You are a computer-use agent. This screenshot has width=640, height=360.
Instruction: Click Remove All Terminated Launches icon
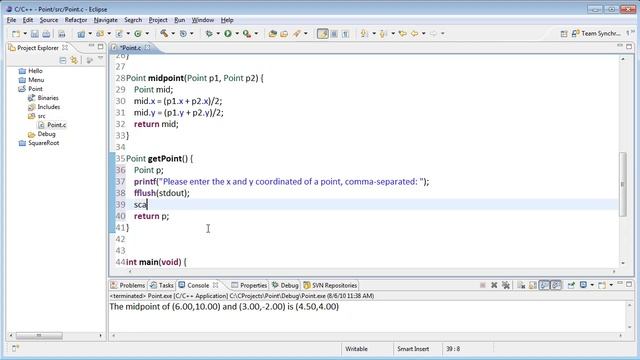pyautogui.click(x=506, y=285)
